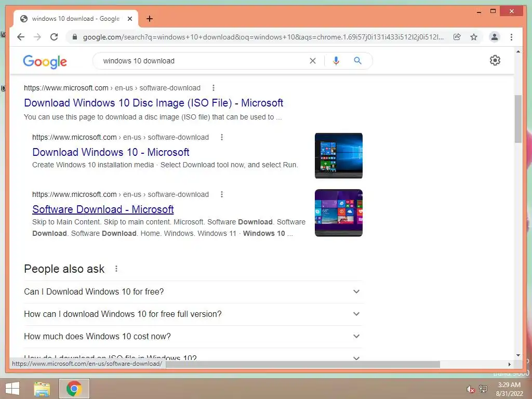This screenshot has height=399, width=532.
Task: Click into the Google search field
Action: tap(204, 61)
